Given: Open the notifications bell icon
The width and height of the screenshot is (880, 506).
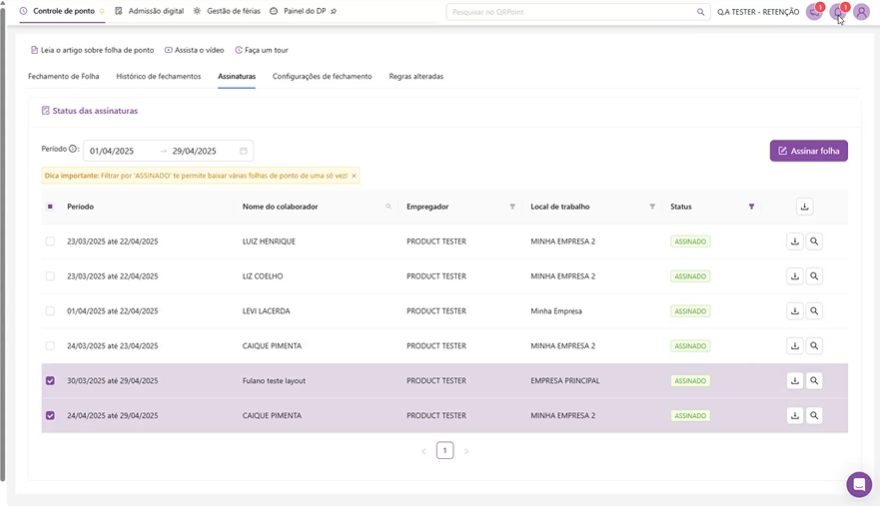Looking at the screenshot, I should tap(838, 12).
